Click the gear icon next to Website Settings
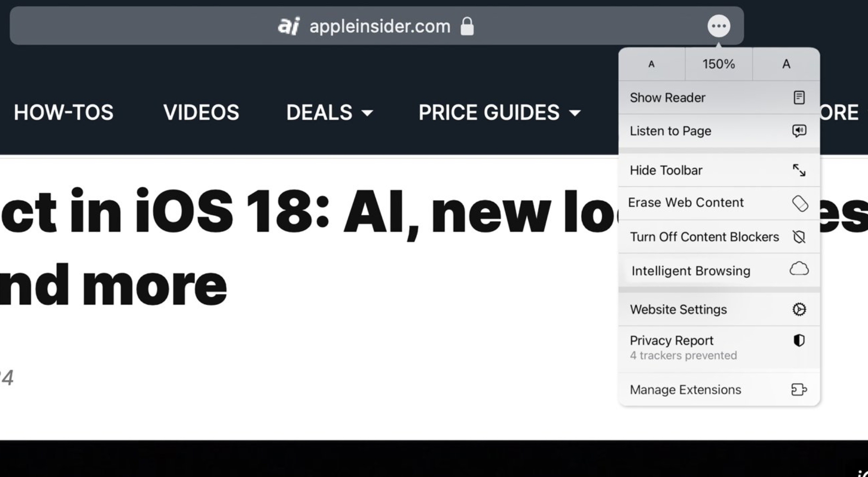 click(x=799, y=309)
